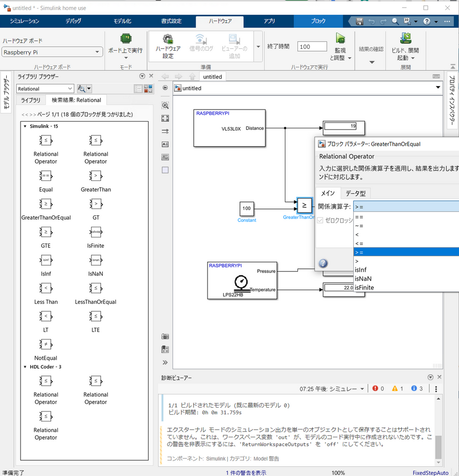Click the 監視と調整 icon in ribbon
The image size is (459, 476).
pyautogui.click(x=340, y=39)
